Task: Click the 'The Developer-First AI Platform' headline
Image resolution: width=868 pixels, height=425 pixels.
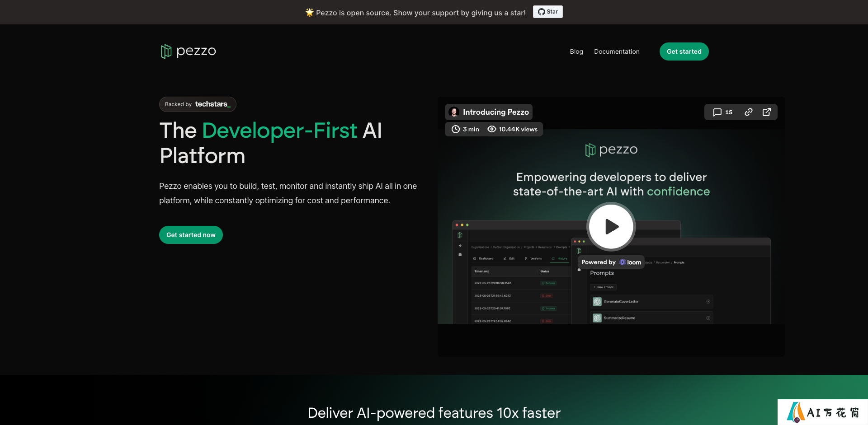Action: [x=271, y=143]
